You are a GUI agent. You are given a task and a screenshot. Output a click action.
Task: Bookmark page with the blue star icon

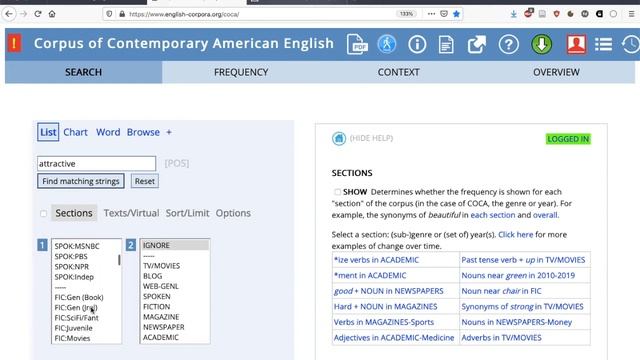tap(456, 14)
